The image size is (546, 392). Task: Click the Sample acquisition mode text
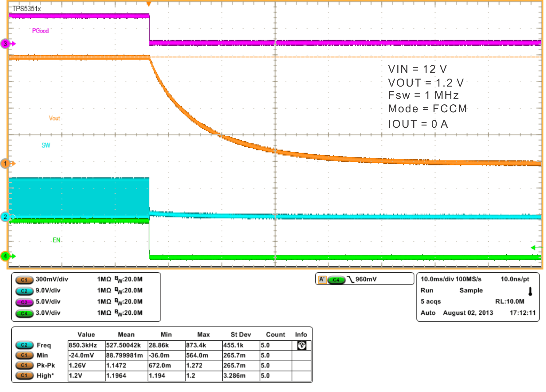[x=471, y=290]
